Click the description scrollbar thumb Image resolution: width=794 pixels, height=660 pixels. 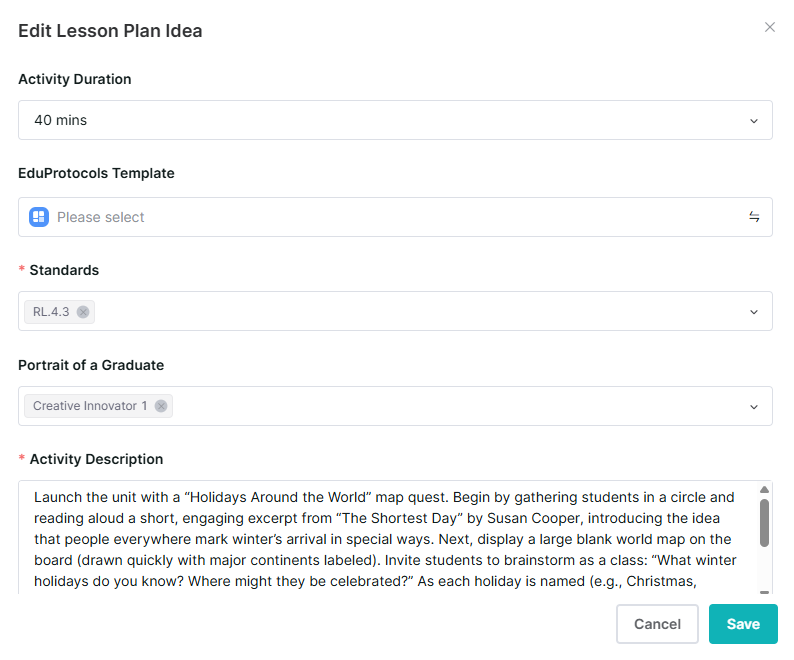(x=765, y=523)
